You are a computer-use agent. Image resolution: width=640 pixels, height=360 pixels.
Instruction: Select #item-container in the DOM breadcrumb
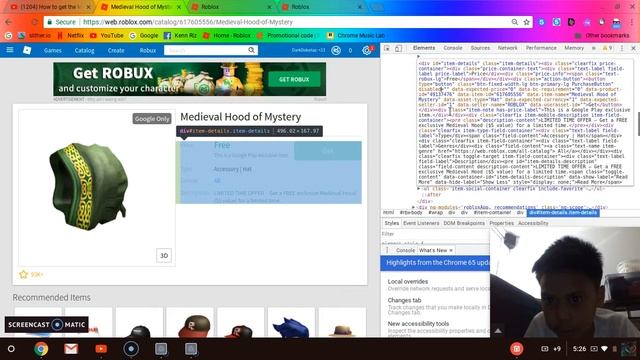492,213
